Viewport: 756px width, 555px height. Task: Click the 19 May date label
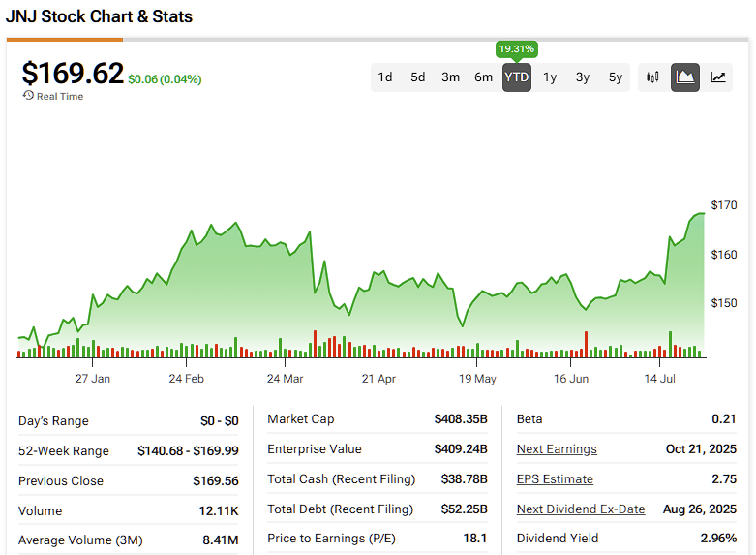tap(477, 379)
